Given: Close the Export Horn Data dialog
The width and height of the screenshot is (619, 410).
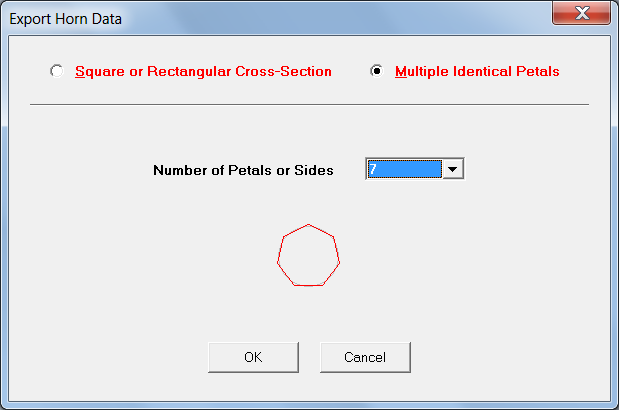Looking at the screenshot, I should 581,13.
